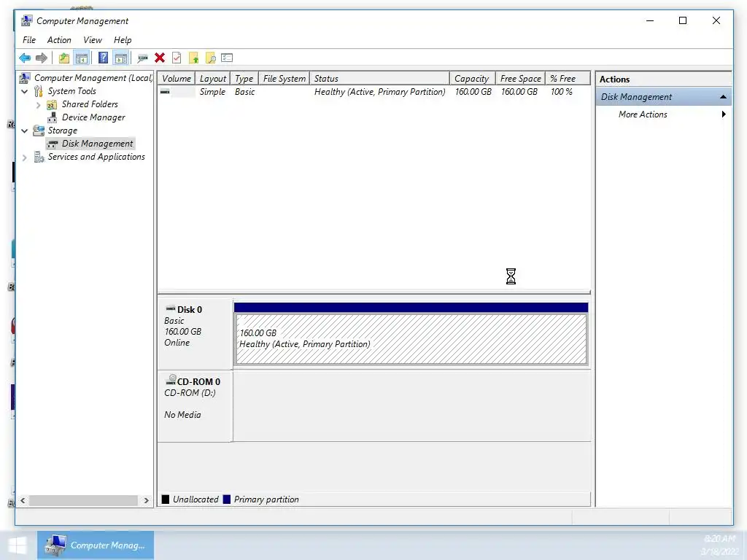
Task: Open the Windows Start button
Action: [x=18, y=545]
